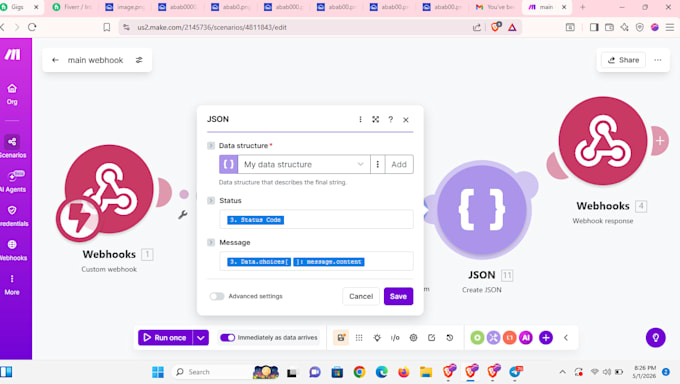Screen dimensions: 680x384
Task: Toggle map for Message field
Action: click(211, 243)
